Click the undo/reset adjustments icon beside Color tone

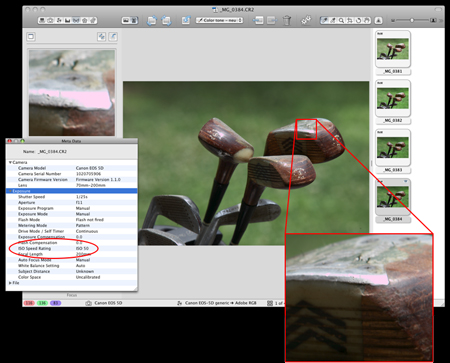(x=186, y=21)
